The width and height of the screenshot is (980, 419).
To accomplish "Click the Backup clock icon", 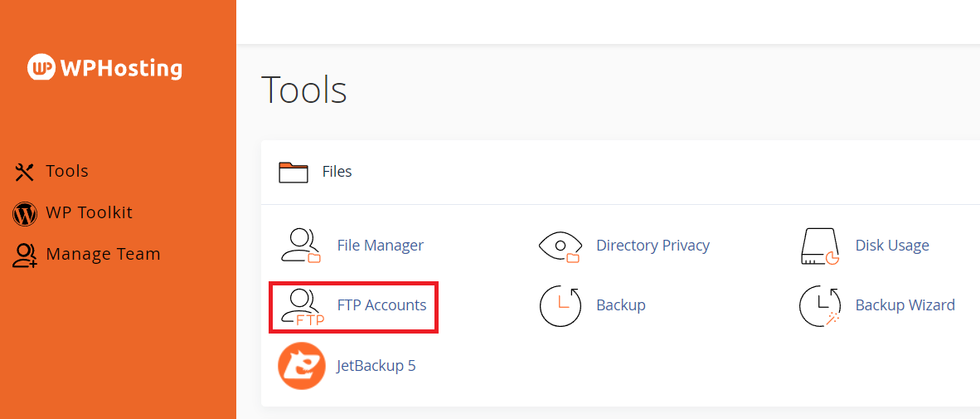I will 560,305.
